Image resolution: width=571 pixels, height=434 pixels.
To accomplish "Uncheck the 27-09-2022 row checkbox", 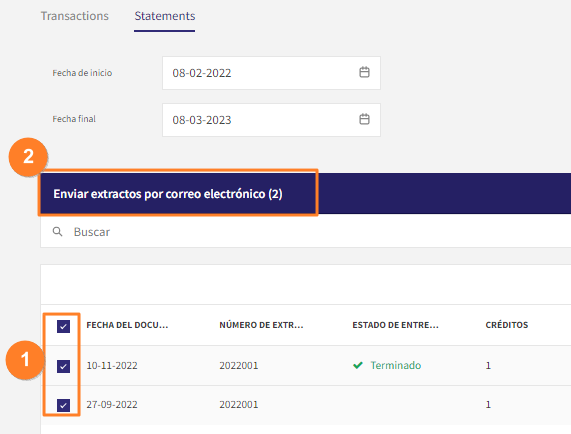I will pyautogui.click(x=63, y=405).
